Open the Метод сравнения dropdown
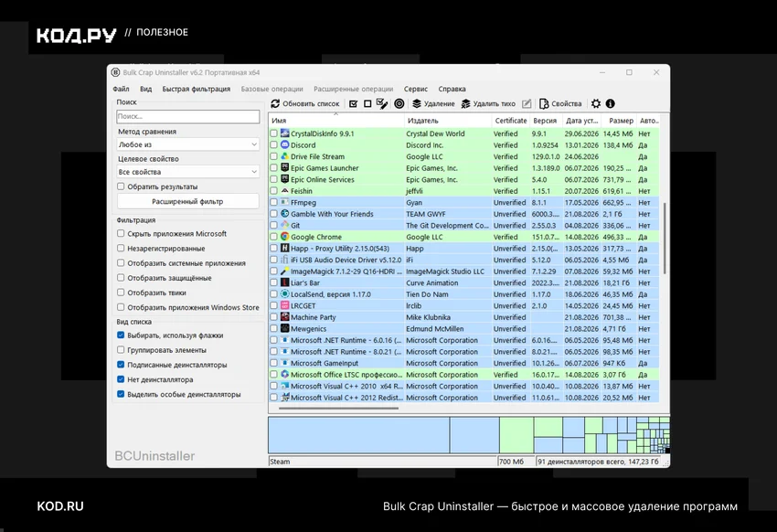This screenshot has height=532, width=777. tap(187, 144)
